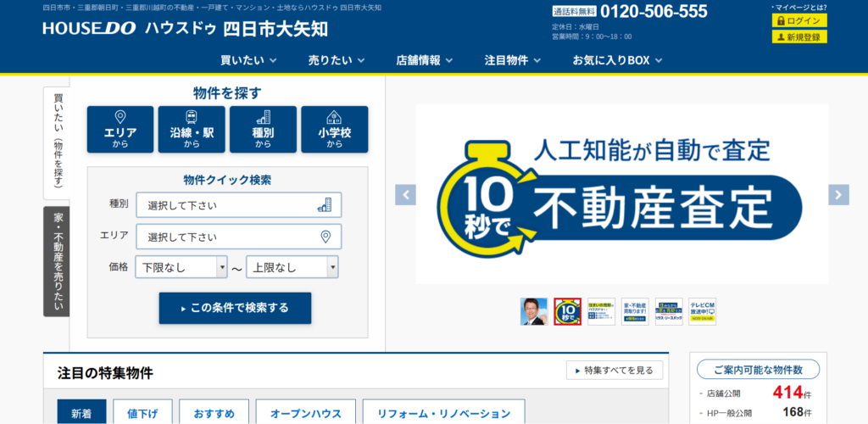Image resolution: width=868 pixels, height=424 pixels.
Task: Switch to the 値下げ tab
Action: point(142,412)
